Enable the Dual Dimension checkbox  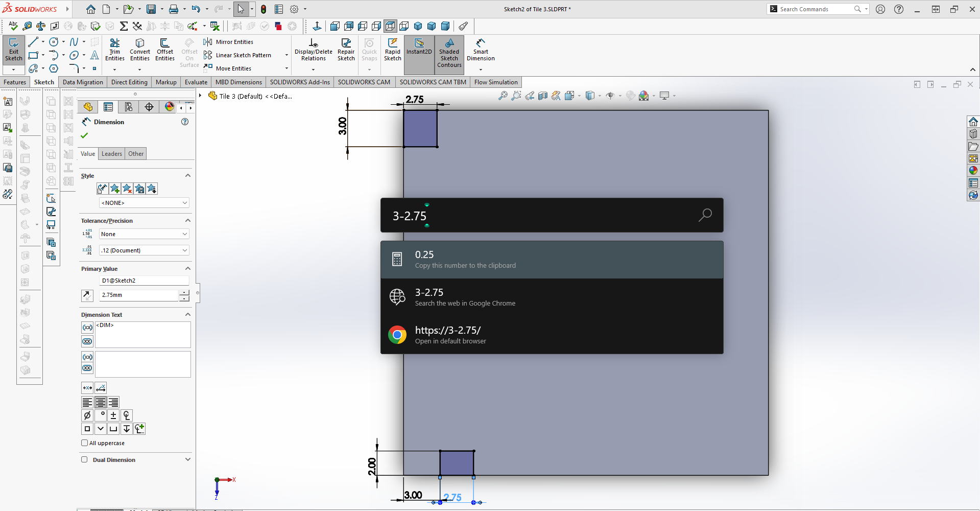point(84,459)
